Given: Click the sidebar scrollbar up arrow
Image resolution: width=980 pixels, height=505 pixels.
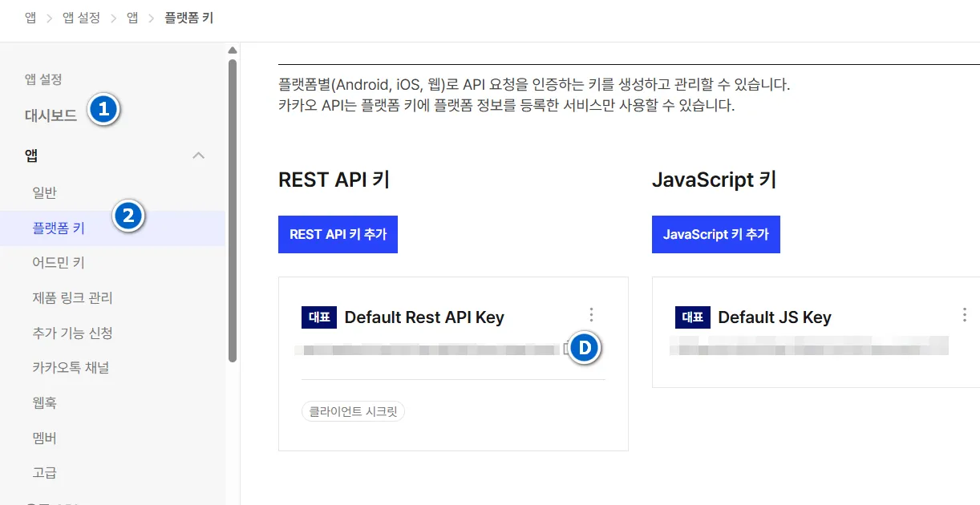Looking at the screenshot, I should pyautogui.click(x=233, y=50).
